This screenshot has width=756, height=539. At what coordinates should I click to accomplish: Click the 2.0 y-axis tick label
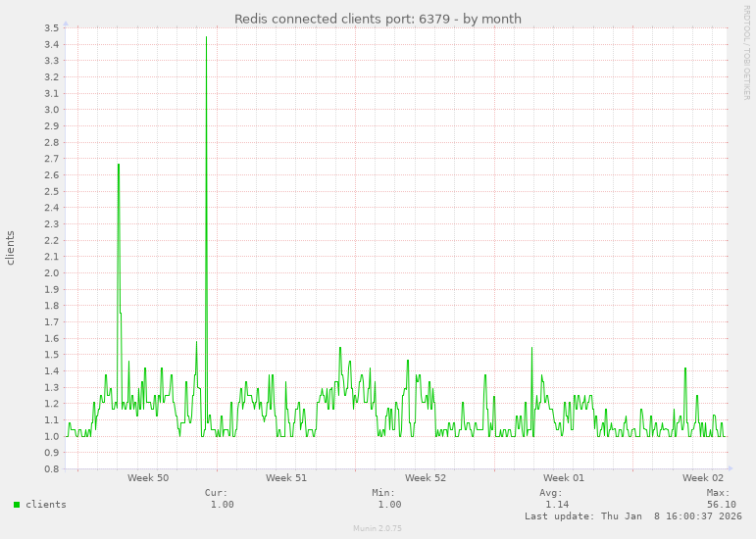51,272
